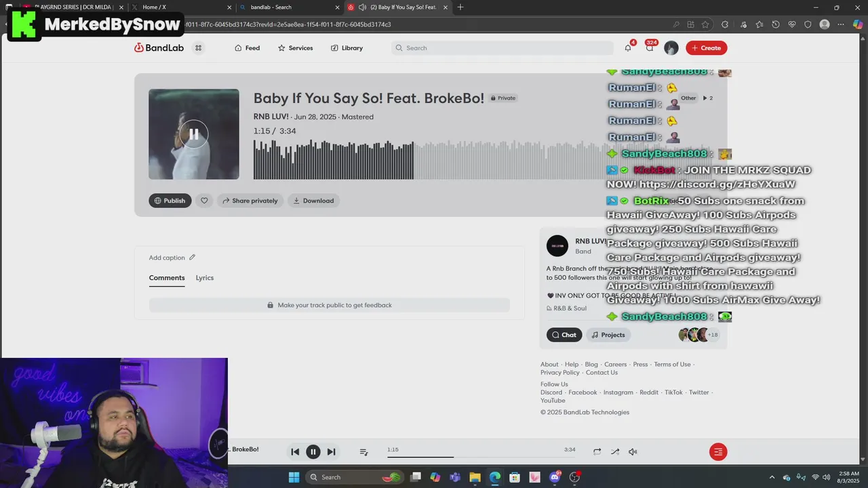This screenshot has width=868, height=488.
Task: Open the About footer link
Action: tap(549, 365)
